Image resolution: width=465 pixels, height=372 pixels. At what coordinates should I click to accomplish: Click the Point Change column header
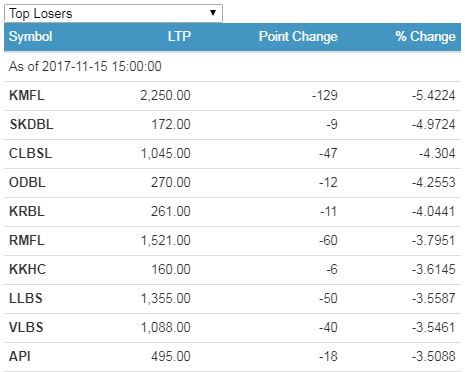[x=298, y=36]
